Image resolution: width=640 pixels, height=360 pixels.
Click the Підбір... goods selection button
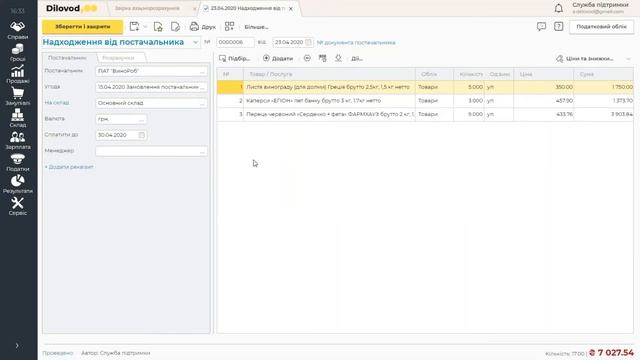pyautogui.click(x=234, y=59)
